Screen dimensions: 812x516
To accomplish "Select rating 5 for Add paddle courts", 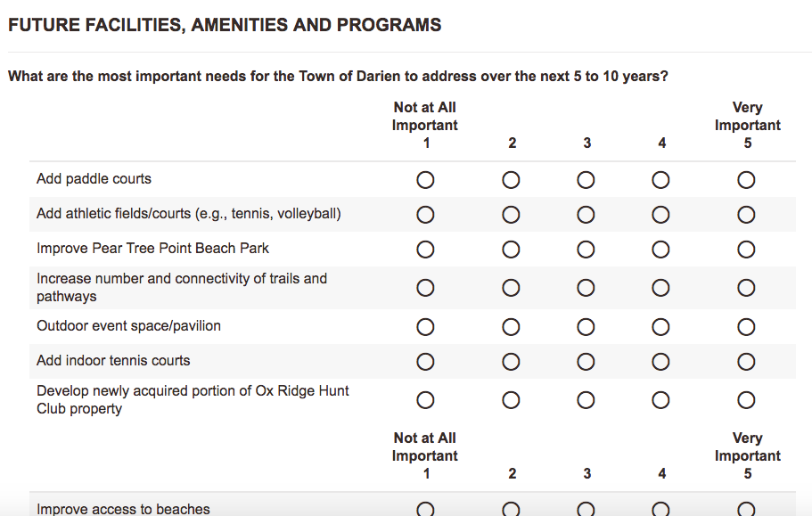I will pyautogui.click(x=746, y=179).
